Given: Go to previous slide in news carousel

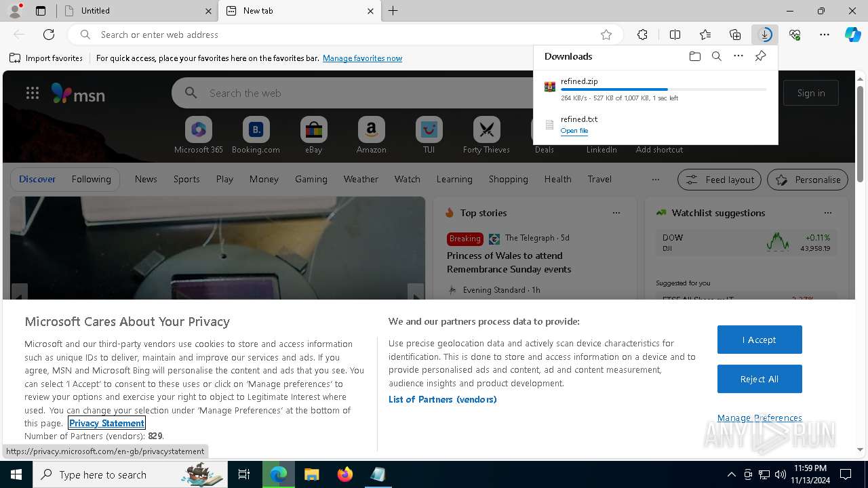Looking at the screenshot, I should click(19, 293).
